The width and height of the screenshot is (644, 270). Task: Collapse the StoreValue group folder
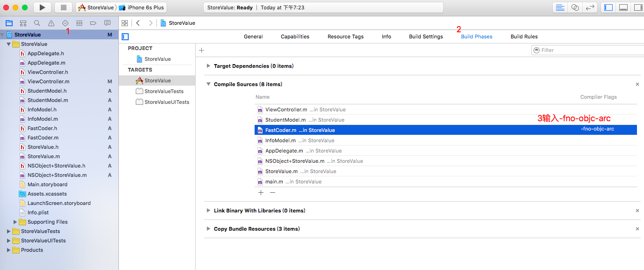[x=8, y=44]
